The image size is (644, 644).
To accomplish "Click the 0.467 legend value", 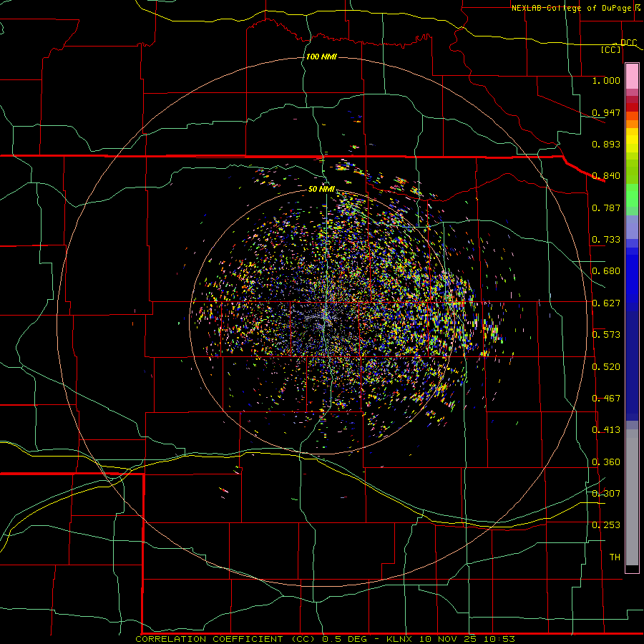I will (x=606, y=398).
